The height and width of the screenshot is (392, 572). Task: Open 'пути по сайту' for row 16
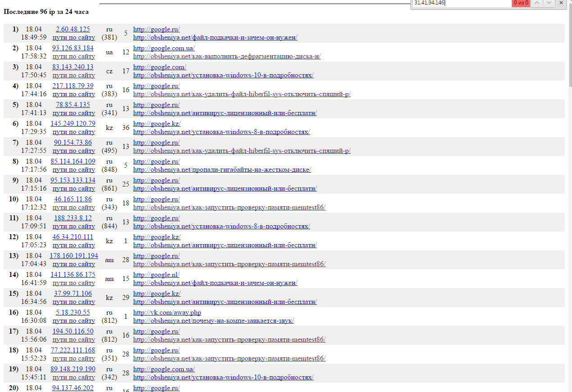click(74, 321)
